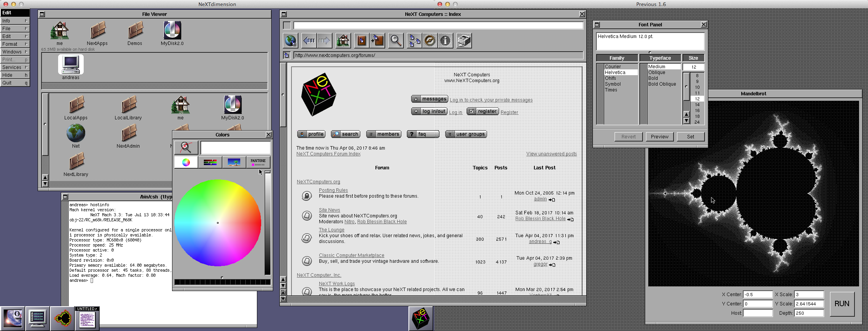Click the Hide menu item
The width and height of the screenshot is (868, 331).
point(15,75)
